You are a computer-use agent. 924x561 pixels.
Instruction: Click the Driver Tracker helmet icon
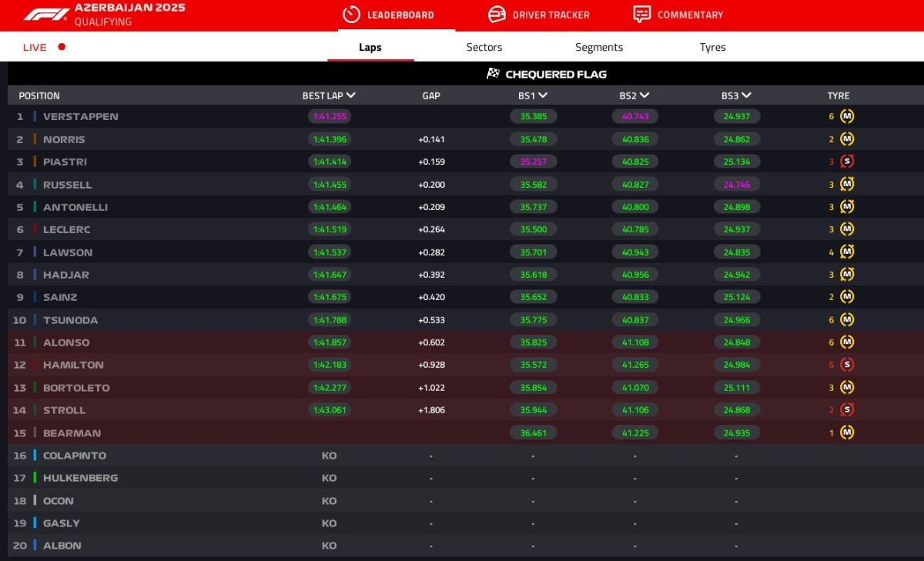[x=497, y=15]
